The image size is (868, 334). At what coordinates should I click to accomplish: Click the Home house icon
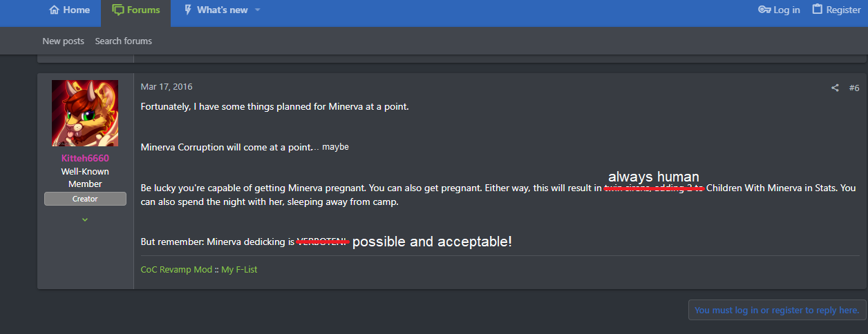click(54, 10)
